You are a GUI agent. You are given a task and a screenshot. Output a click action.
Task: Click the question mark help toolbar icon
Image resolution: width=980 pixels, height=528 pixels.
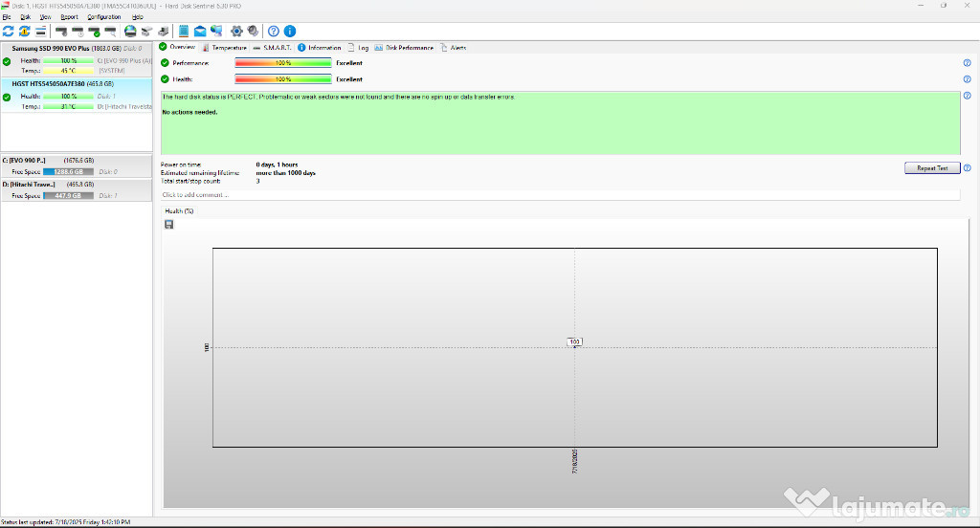274,32
